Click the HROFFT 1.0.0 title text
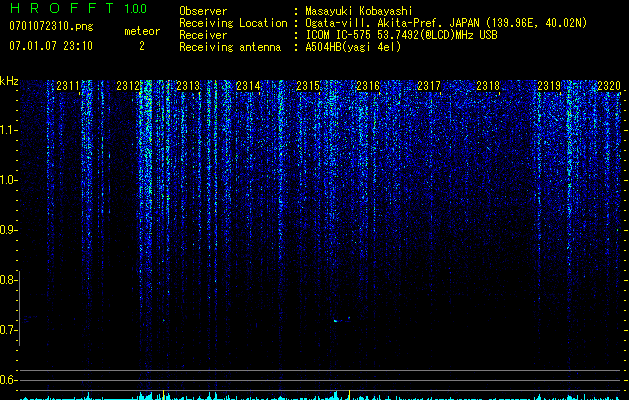The image size is (629, 400). (79, 8)
